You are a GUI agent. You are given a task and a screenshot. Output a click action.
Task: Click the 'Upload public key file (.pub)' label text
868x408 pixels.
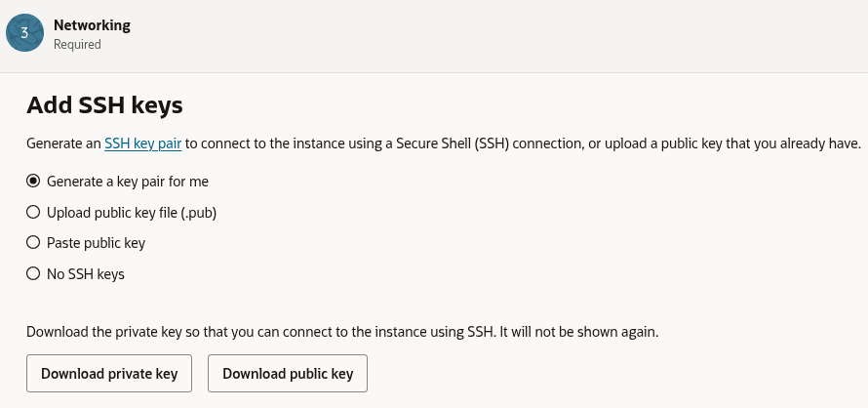click(132, 212)
